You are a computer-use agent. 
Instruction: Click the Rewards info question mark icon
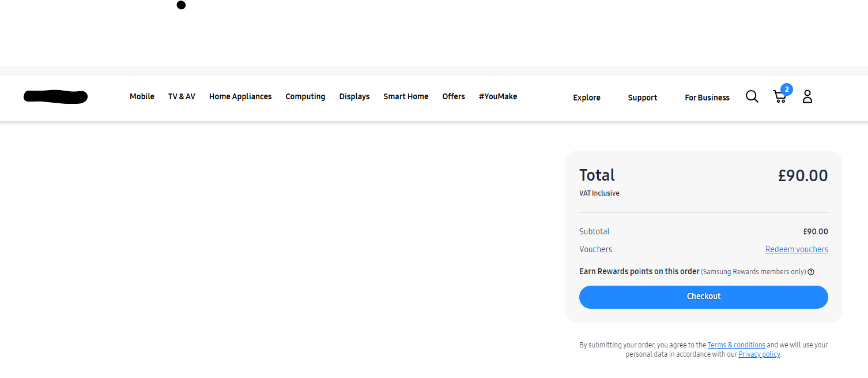pyautogui.click(x=811, y=272)
